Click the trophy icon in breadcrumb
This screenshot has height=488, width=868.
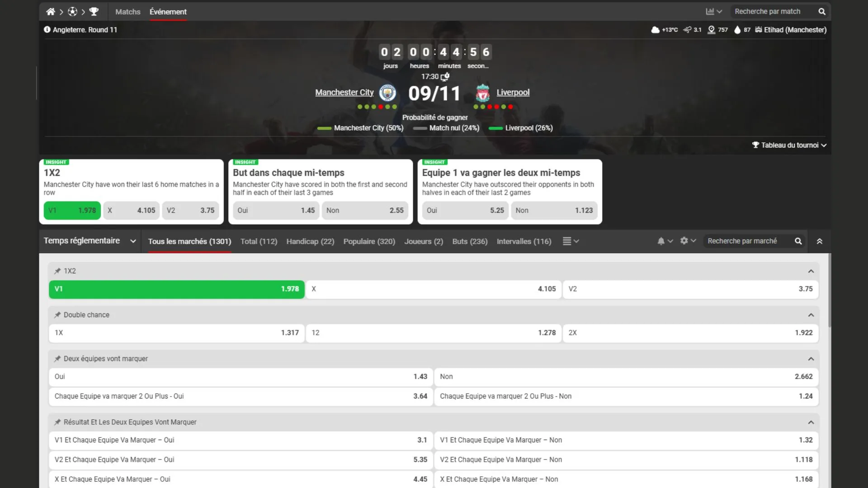click(x=94, y=12)
